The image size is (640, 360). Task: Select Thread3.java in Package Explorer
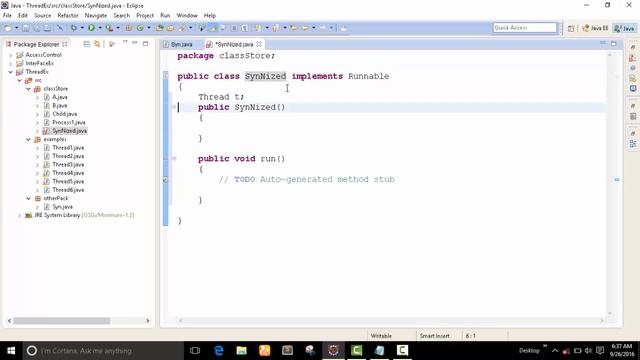click(68, 164)
